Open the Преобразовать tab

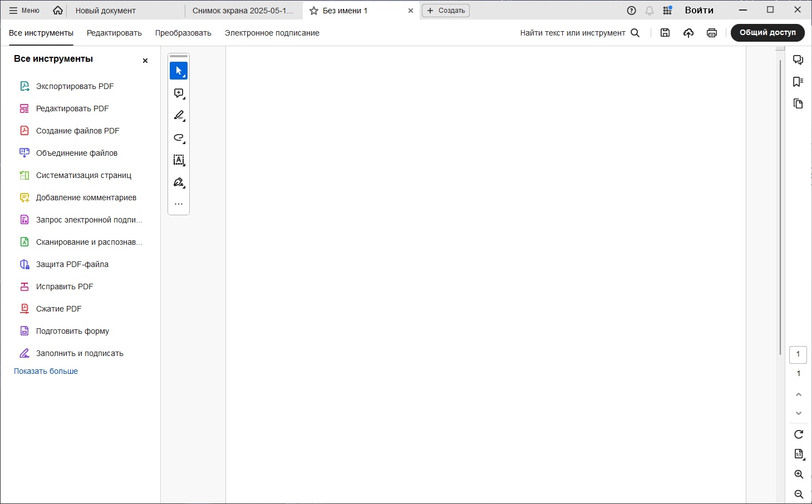pyautogui.click(x=183, y=33)
